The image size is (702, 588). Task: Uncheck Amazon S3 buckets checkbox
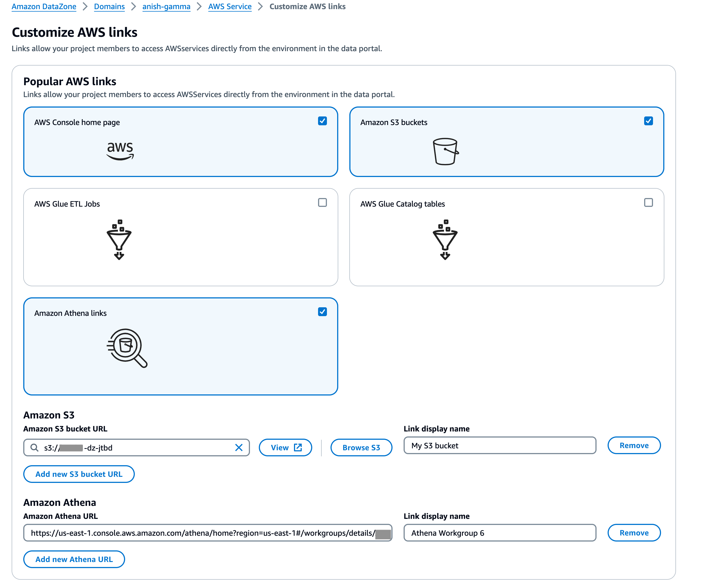[648, 121]
